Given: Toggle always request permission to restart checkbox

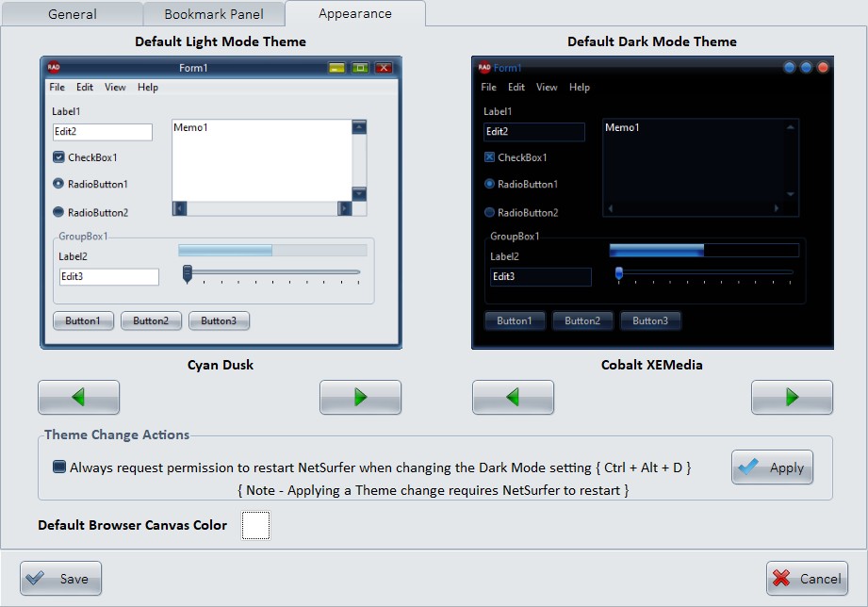Looking at the screenshot, I should (x=59, y=467).
